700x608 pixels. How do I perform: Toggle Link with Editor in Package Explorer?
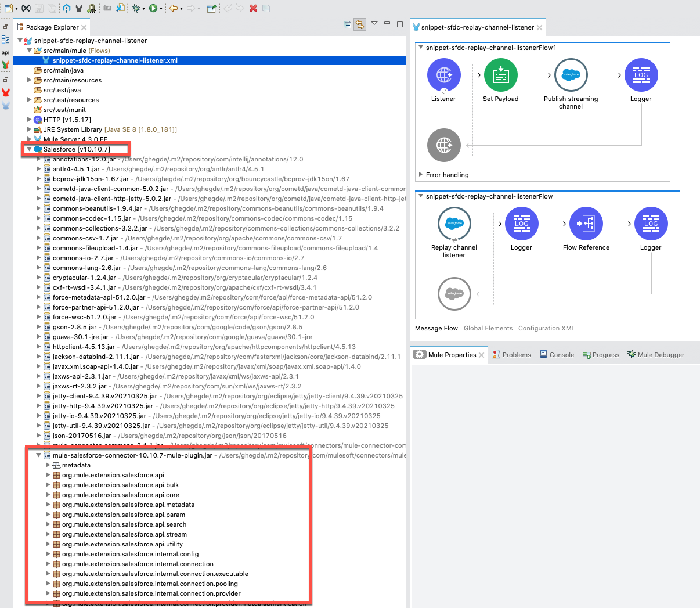(x=360, y=24)
